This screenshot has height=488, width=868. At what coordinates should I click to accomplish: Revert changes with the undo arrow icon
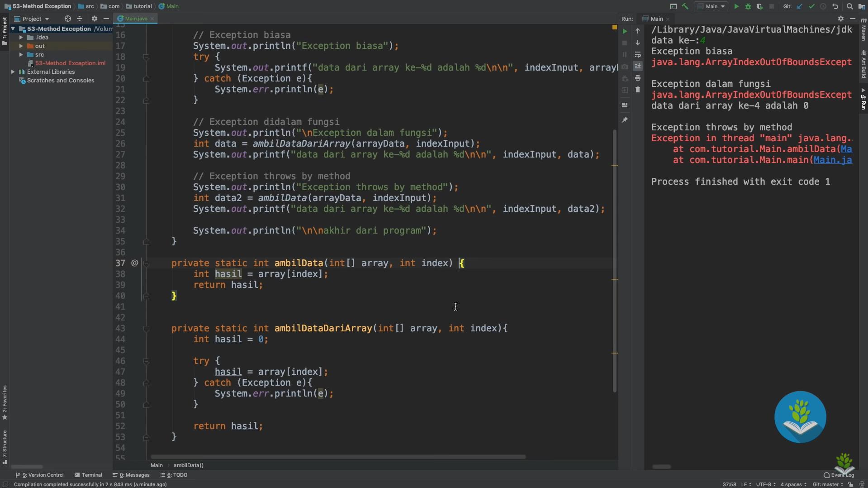pos(835,6)
